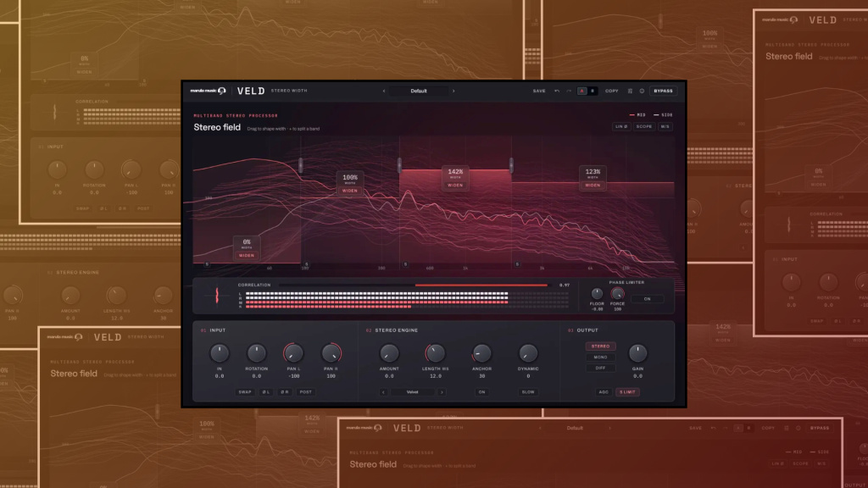Click the SAVE preset button
868x488 pixels.
coord(539,91)
